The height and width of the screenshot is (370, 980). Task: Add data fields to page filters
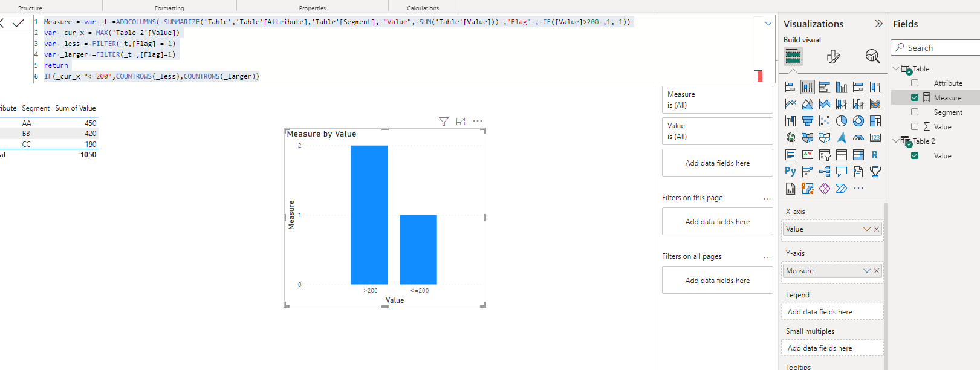point(718,222)
